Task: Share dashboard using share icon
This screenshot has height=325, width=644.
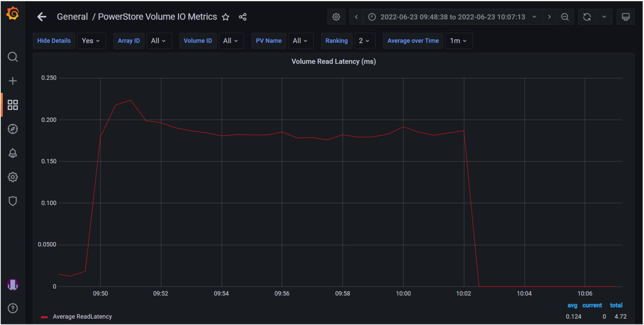Action: pyautogui.click(x=243, y=17)
